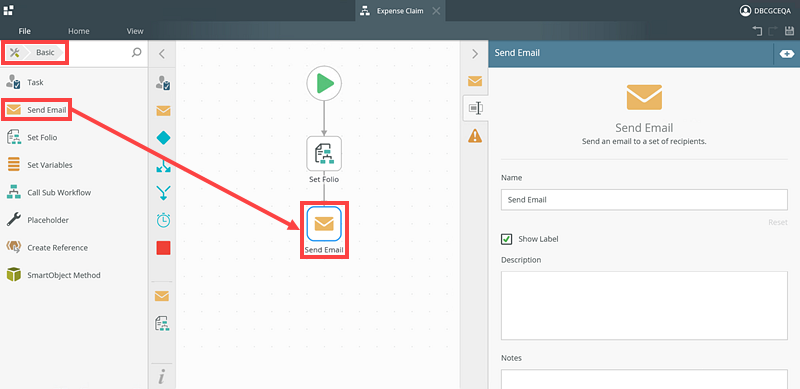Click the large Send Email envelope icon
Screen dimensions: 800x389
coord(644,98)
